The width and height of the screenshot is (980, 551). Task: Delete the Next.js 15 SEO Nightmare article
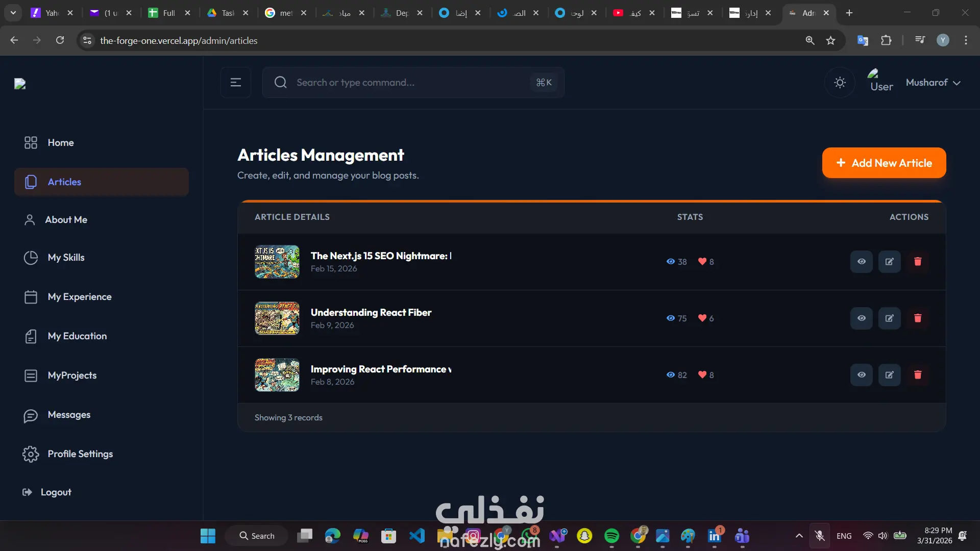[x=917, y=262]
